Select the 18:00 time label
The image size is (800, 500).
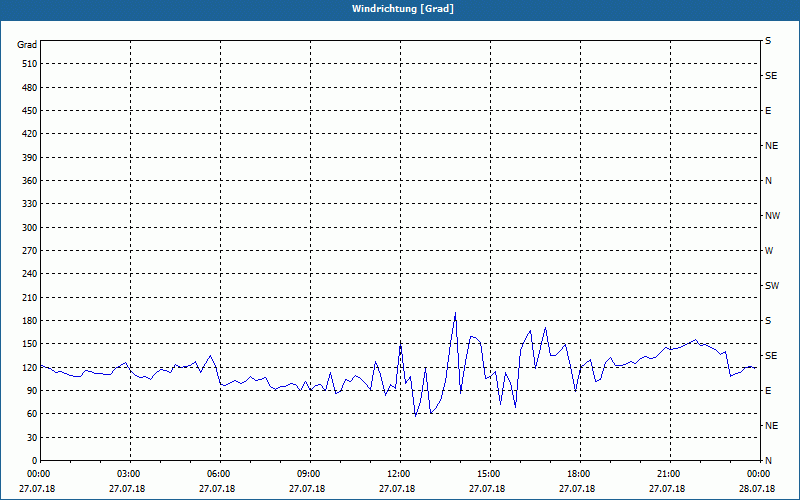coord(579,474)
